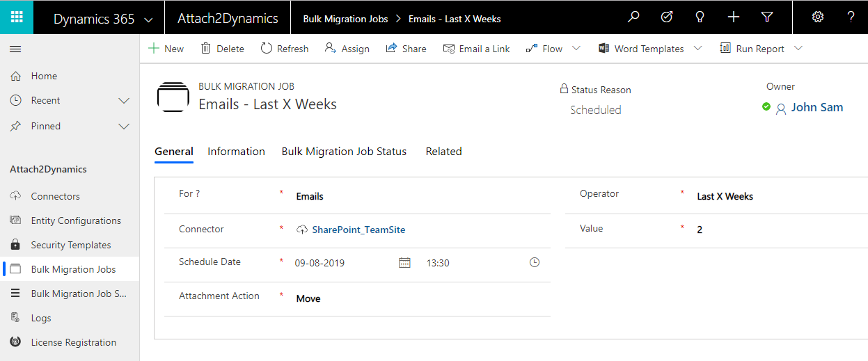Open the time picker clock icon
Screen dimensions: 868x361
[535, 262]
